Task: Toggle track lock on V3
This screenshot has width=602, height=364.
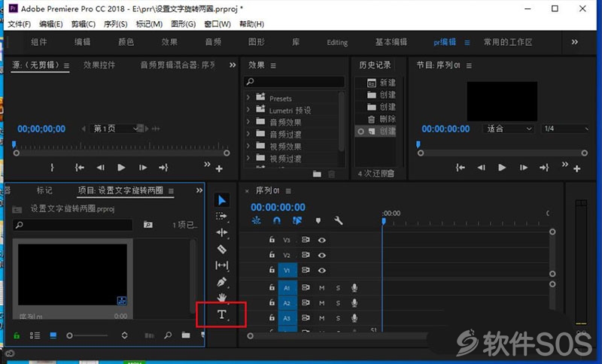Action: (272, 240)
